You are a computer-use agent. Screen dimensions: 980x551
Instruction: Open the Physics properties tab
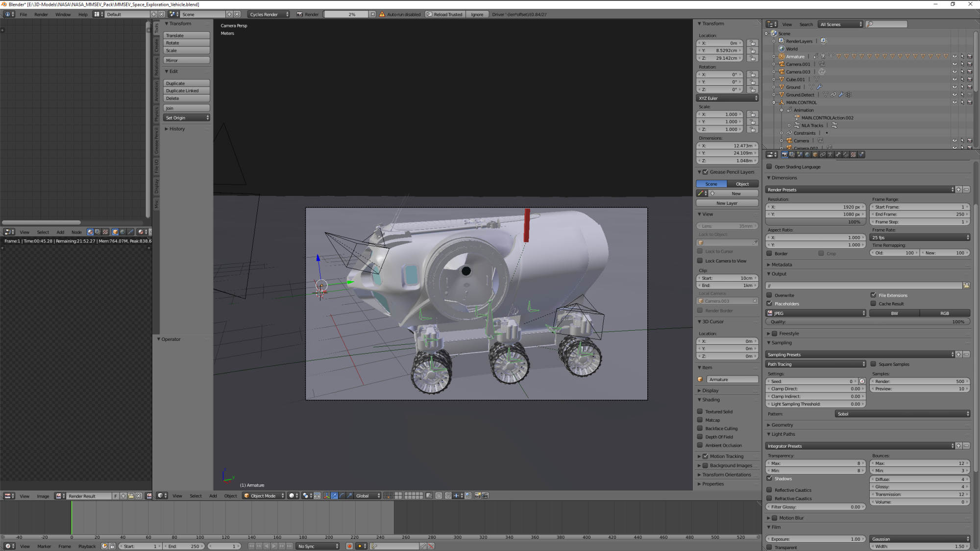(861, 154)
